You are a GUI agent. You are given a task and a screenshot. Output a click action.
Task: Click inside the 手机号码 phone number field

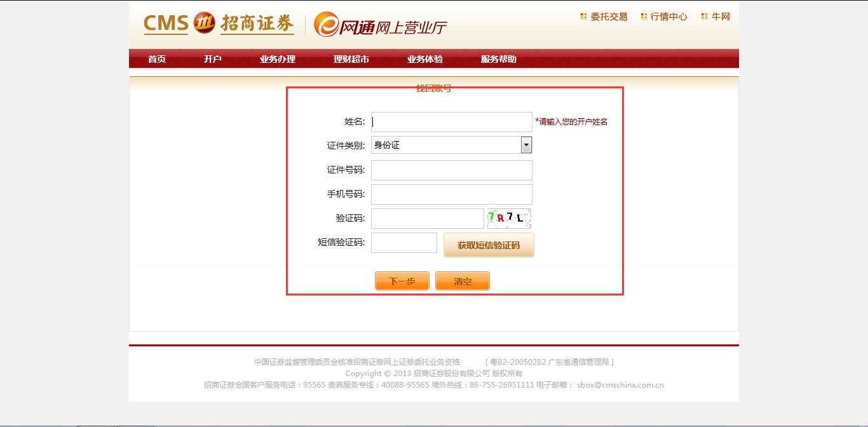coord(451,194)
